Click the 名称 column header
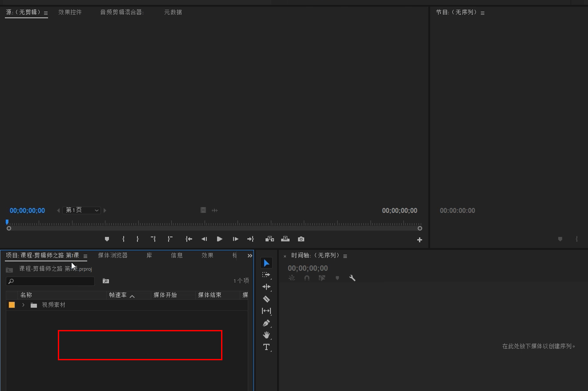Viewport: 588px width, 391px height. [26, 295]
